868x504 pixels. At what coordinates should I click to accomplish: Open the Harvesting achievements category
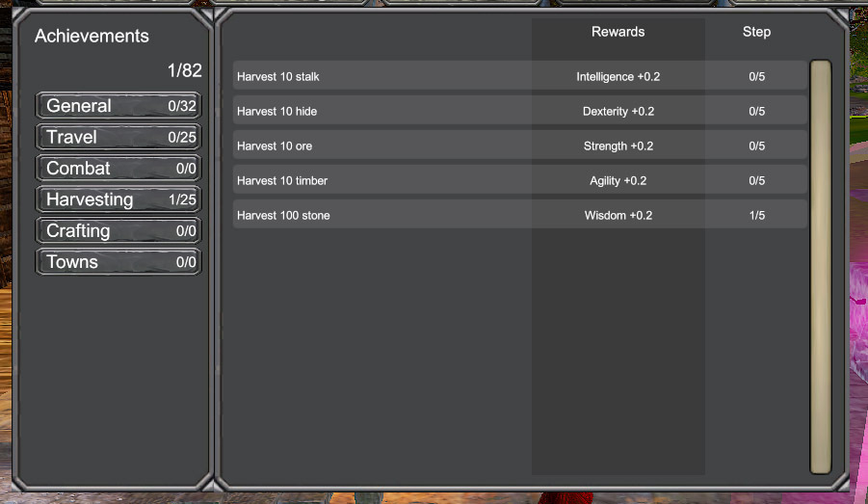118,199
